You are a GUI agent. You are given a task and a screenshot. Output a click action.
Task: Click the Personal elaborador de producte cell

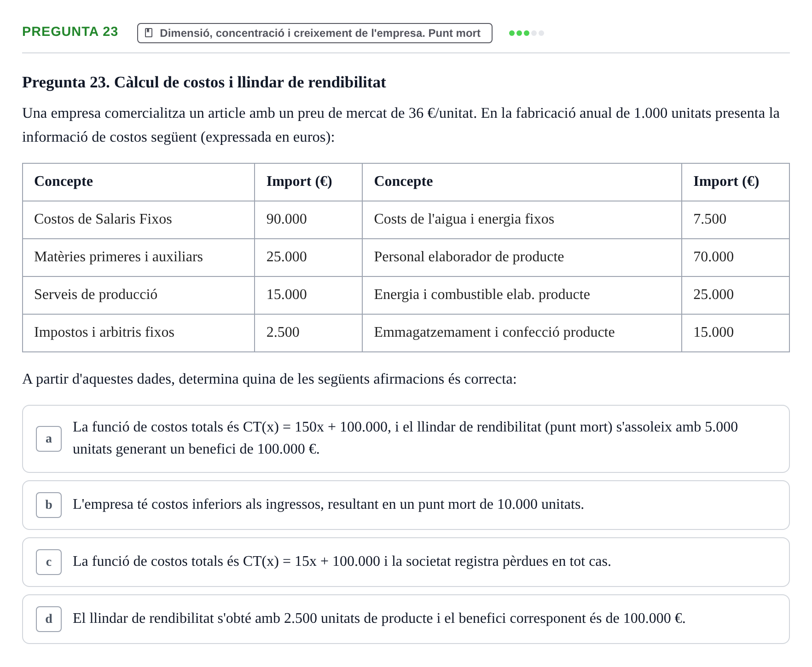point(522,258)
